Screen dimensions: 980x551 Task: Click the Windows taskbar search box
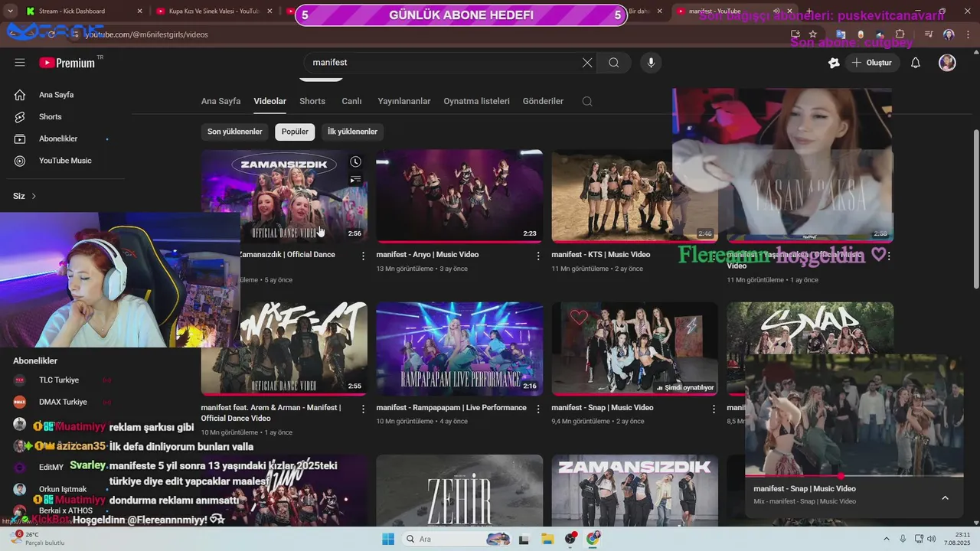(456, 539)
